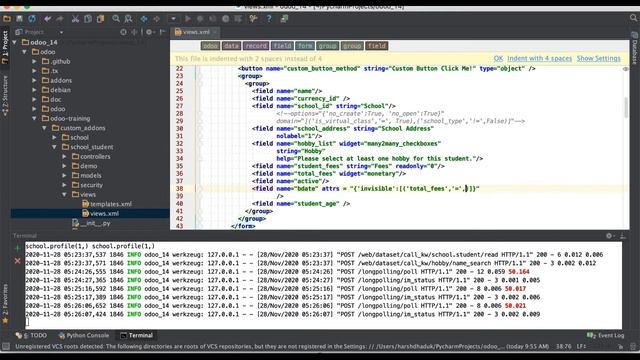The height and width of the screenshot is (360, 640).
Task: Open the TODO tool window tab
Action: 31,335
